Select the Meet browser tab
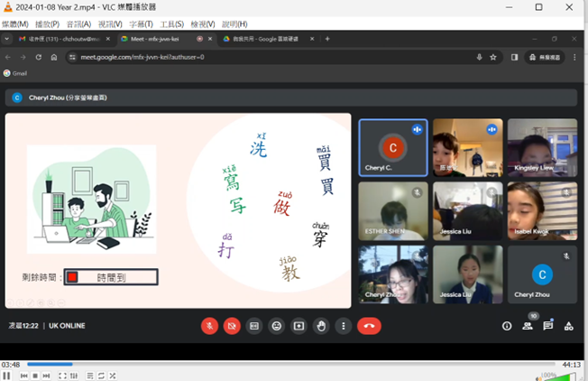Image resolution: width=588 pixels, height=381 pixels. coord(161,39)
